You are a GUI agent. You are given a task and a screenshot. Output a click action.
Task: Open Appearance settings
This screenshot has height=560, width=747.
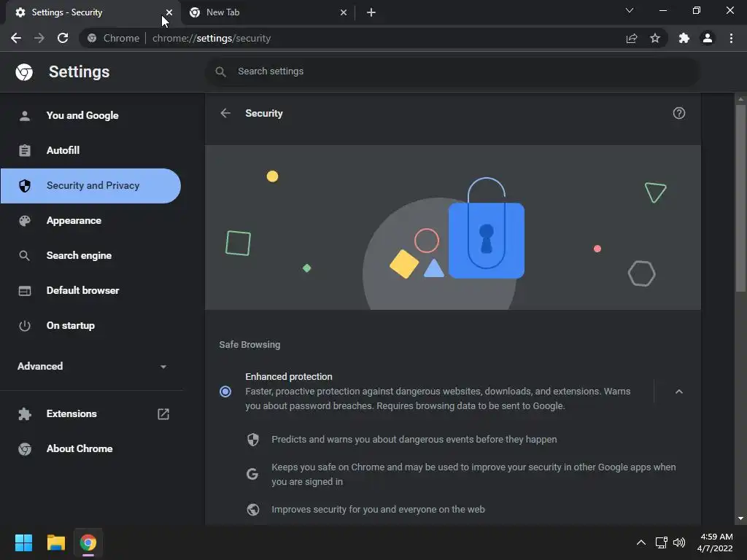point(90,220)
